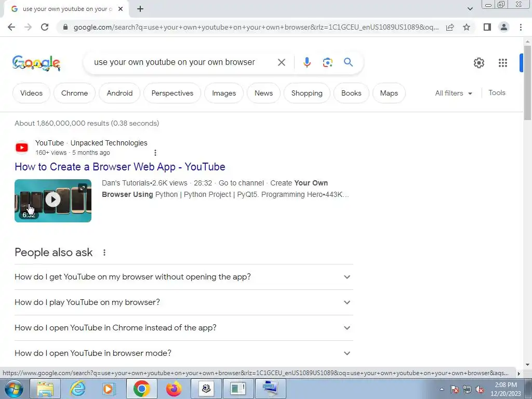Image resolution: width=532 pixels, height=399 pixels.
Task: Filter results by Android
Action: 119,93
